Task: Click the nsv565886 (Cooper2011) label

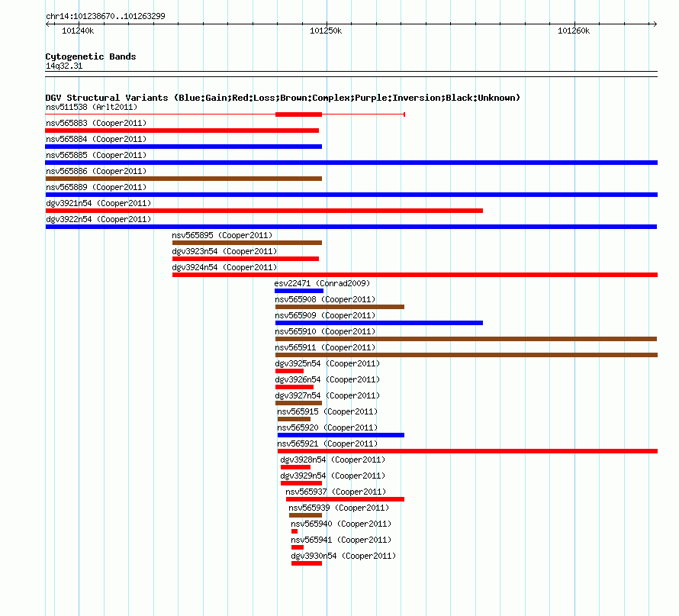Action: [96, 171]
